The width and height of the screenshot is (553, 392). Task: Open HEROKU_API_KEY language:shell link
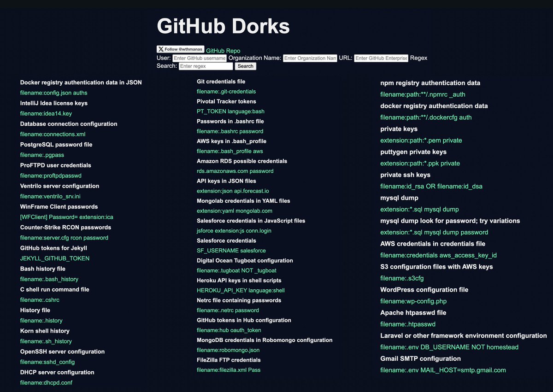(241, 290)
